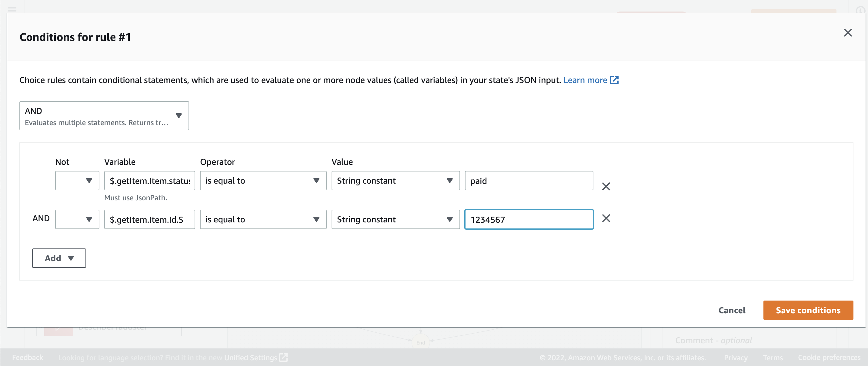Cancel the conditions dialog
This screenshot has height=366, width=868.
click(732, 310)
